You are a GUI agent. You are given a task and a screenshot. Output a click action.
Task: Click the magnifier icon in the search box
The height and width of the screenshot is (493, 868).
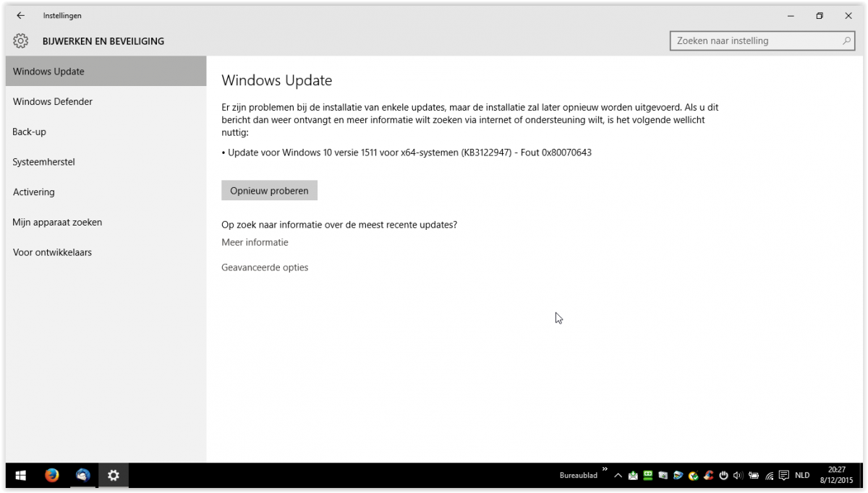847,41
